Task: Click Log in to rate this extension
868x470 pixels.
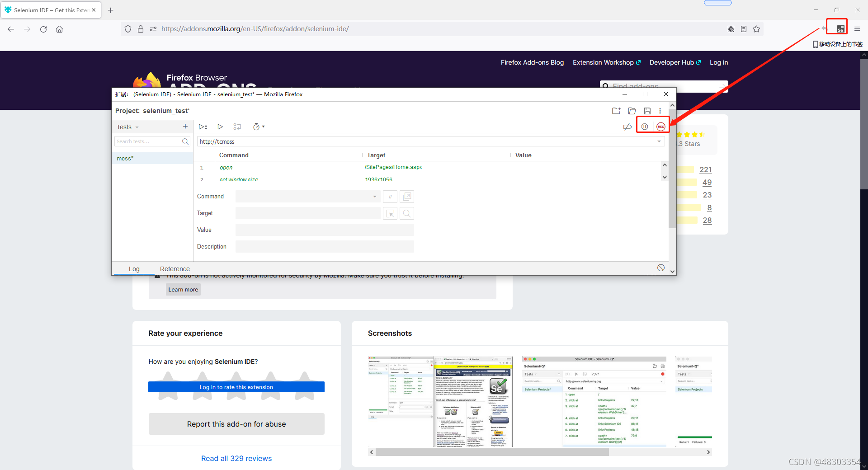Action: pyautogui.click(x=236, y=387)
